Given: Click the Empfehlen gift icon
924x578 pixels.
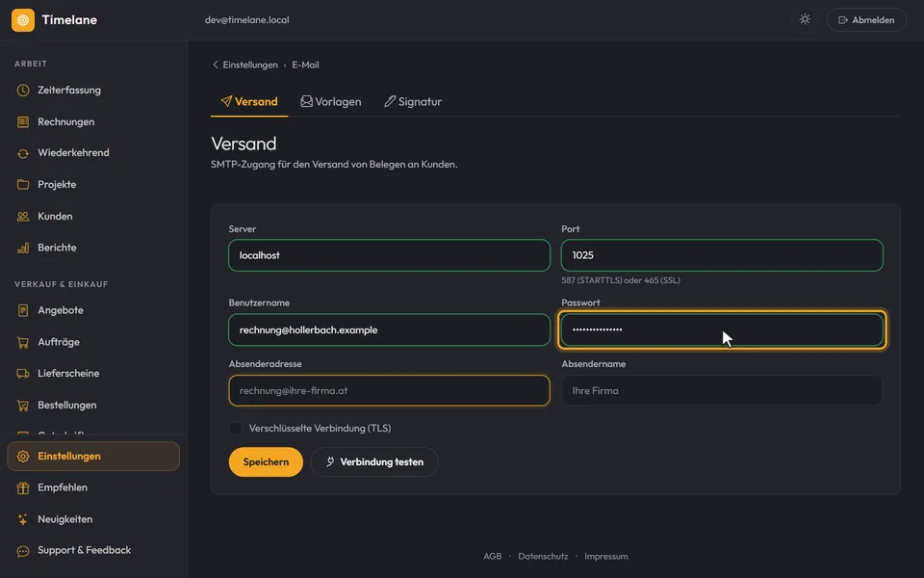Looking at the screenshot, I should click(x=23, y=487).
